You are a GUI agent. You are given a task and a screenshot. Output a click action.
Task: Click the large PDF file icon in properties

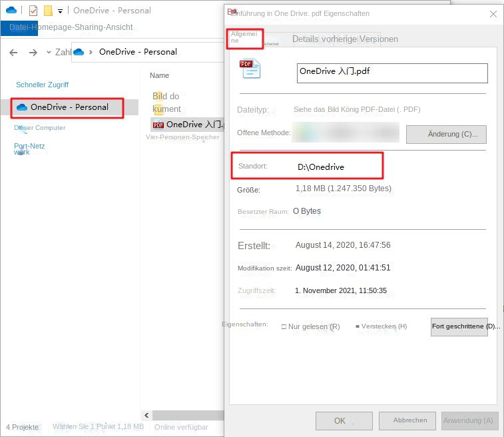pos(250,69)
